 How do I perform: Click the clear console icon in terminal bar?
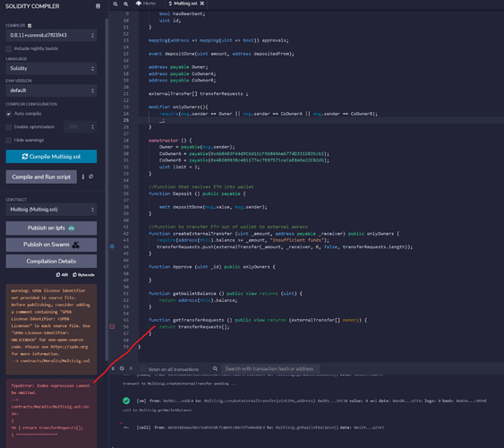pyautogui.click(x=122, y=368)
